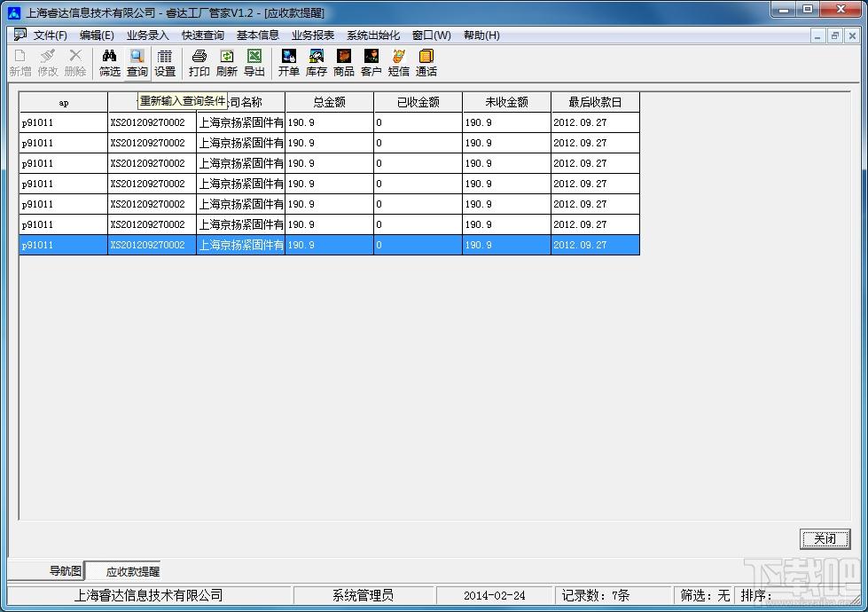Minimize the inner 应收款提醒 child window
The height and width of the screenshot is (612, 868).
[x=817, y=36]
